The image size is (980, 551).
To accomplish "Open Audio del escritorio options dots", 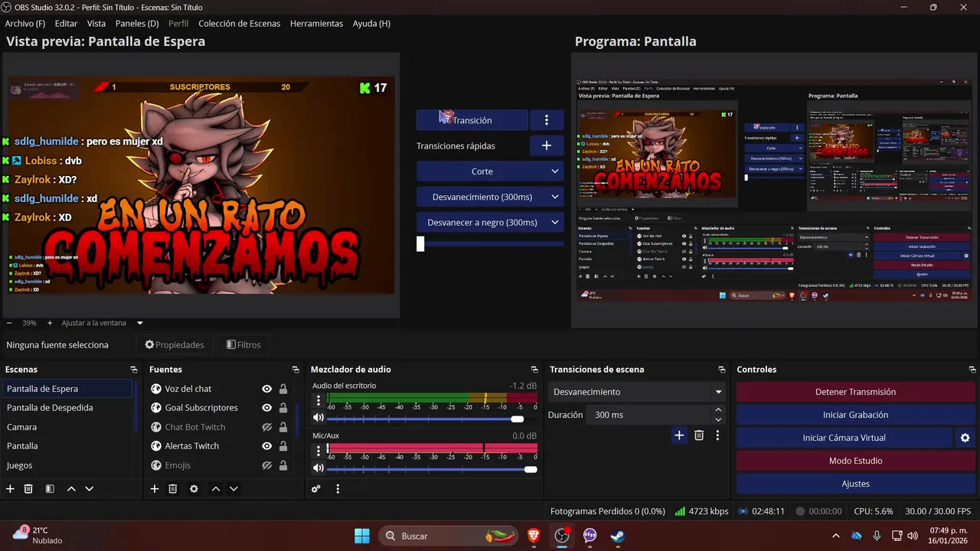I will pos(318,399).
